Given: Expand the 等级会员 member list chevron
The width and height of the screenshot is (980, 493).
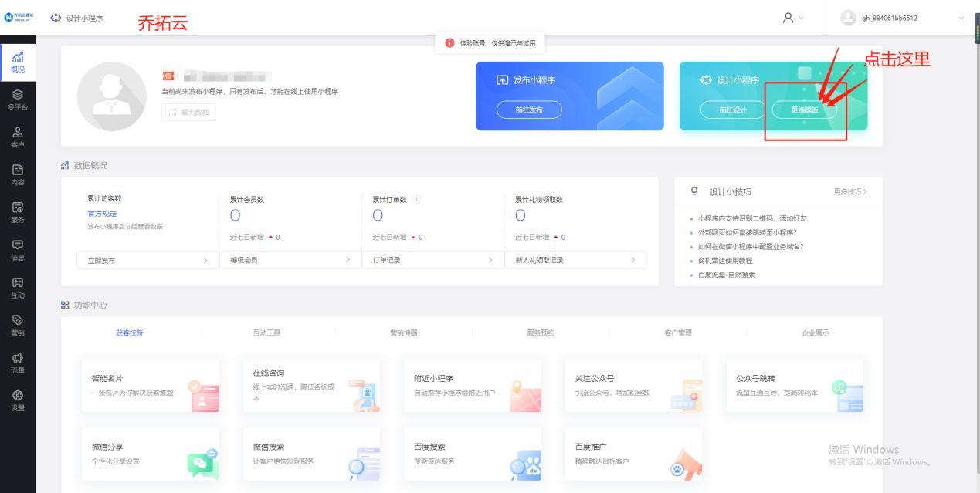Looking at the screenshot, I should (x=348, y=260).
